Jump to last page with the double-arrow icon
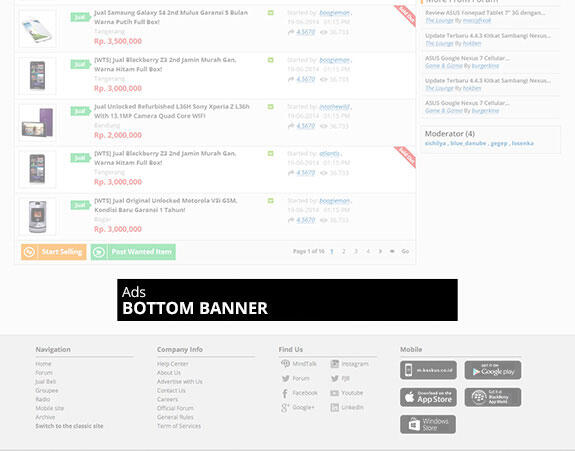 392,251
